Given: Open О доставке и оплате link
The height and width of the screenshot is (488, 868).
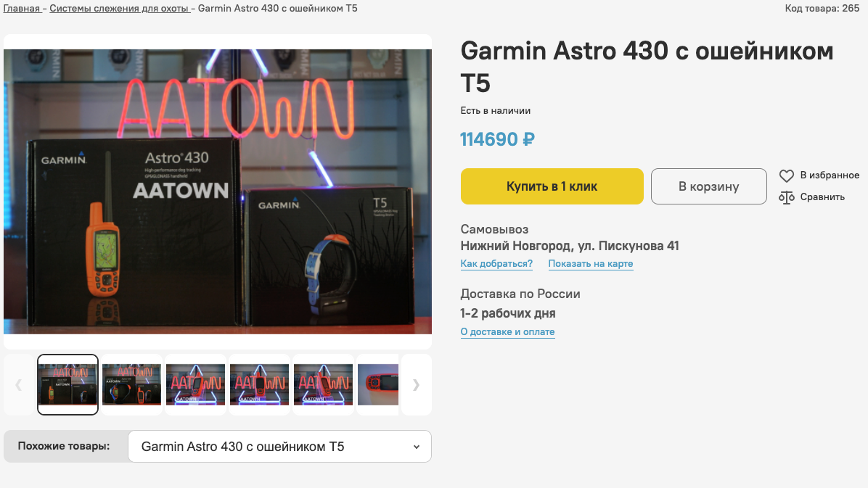Looking at the screenshot, I should click(x=507, y=331).
